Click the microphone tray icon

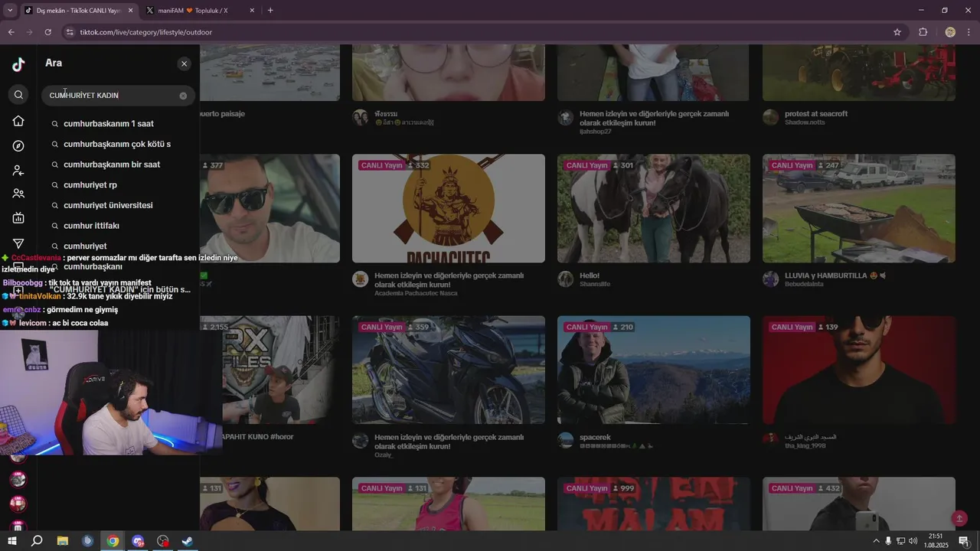point(888,541)
